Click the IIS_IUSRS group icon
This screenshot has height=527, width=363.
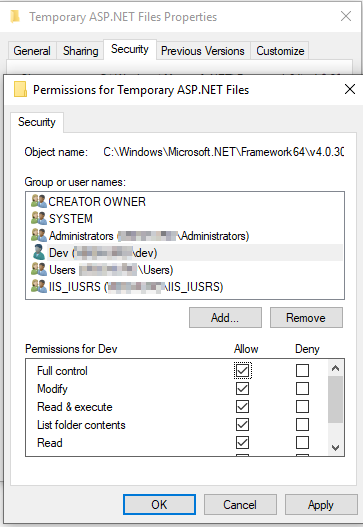coord(39,286)
